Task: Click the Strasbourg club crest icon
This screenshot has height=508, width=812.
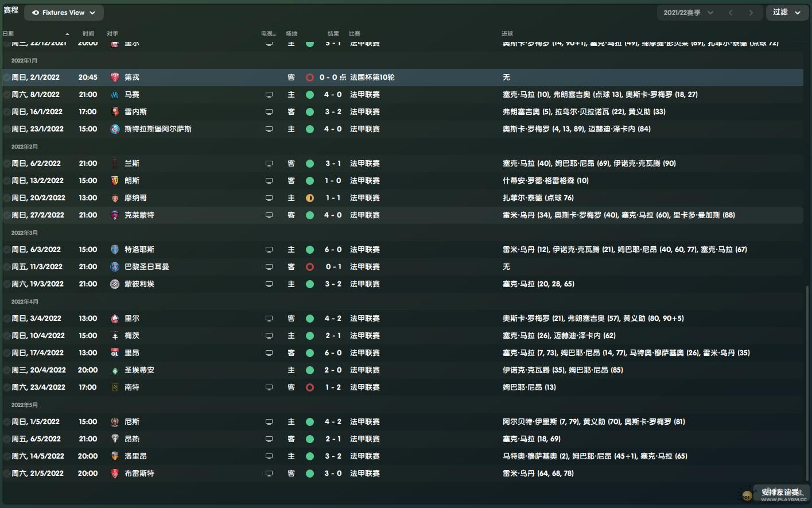Action: pos(115,129)
